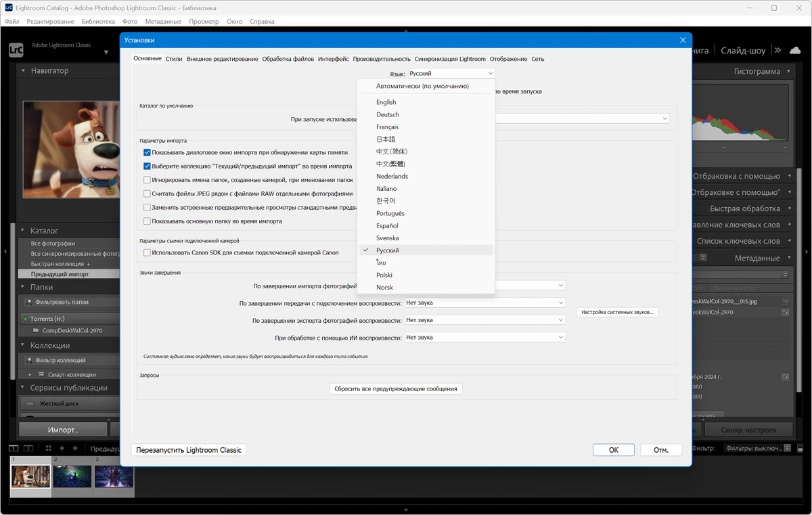The width and height of the screenshot is (812, 515).
Task: Click the Синхр. настроек button
Action: click(748, 429)
